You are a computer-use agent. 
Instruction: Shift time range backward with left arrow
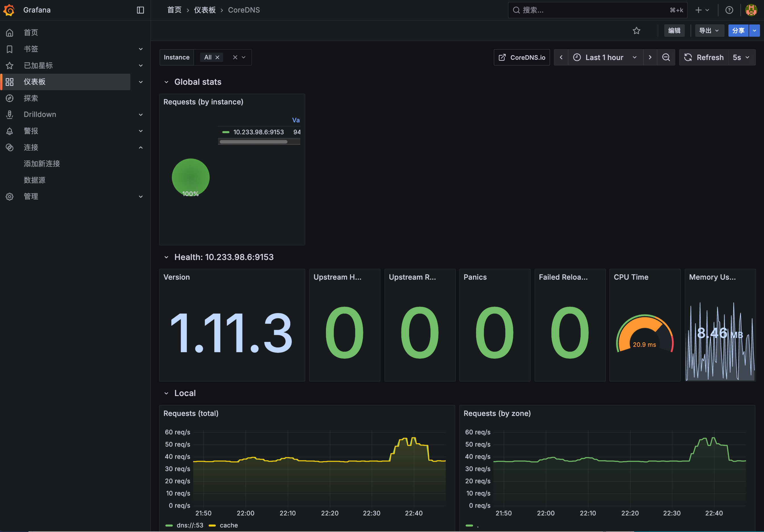click(561, 57)
